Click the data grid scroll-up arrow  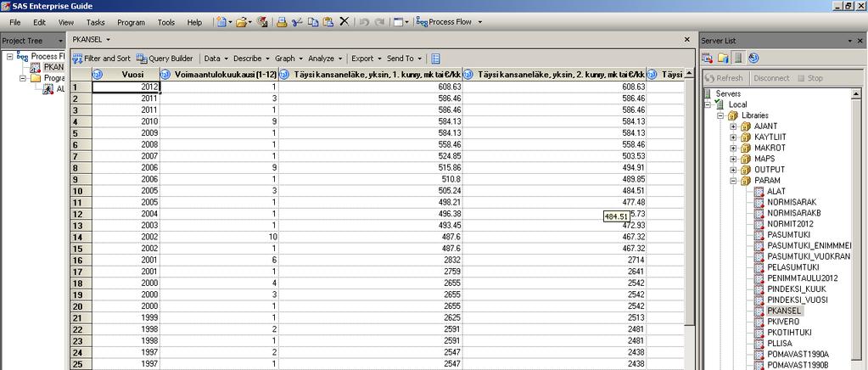(689, 73)
